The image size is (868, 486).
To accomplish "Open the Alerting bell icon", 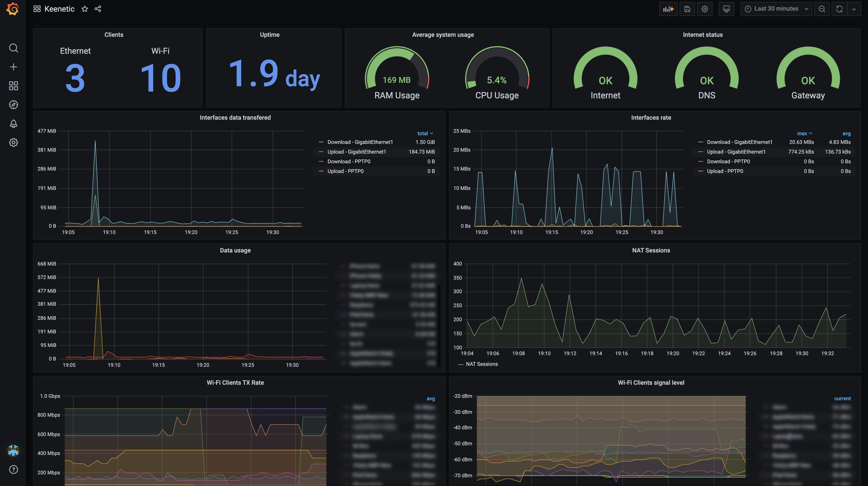I will tap(14, 124).
